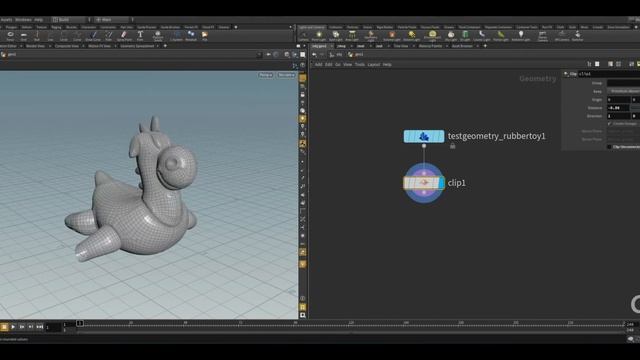The height and width of the screenshot is (360, 640).
Task: Select the Grid shelf tool
Action: (x=24, y=36)
